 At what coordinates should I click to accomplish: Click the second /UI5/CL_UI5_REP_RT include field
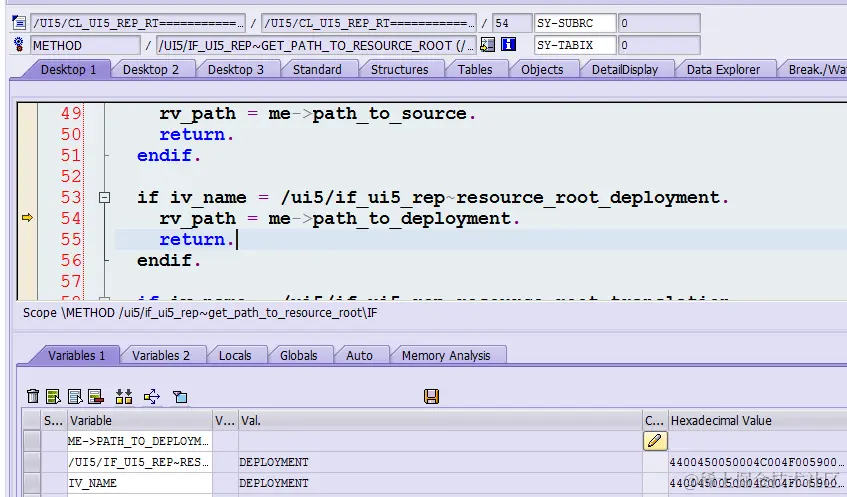pyautogui.click(x=369, y=23)
